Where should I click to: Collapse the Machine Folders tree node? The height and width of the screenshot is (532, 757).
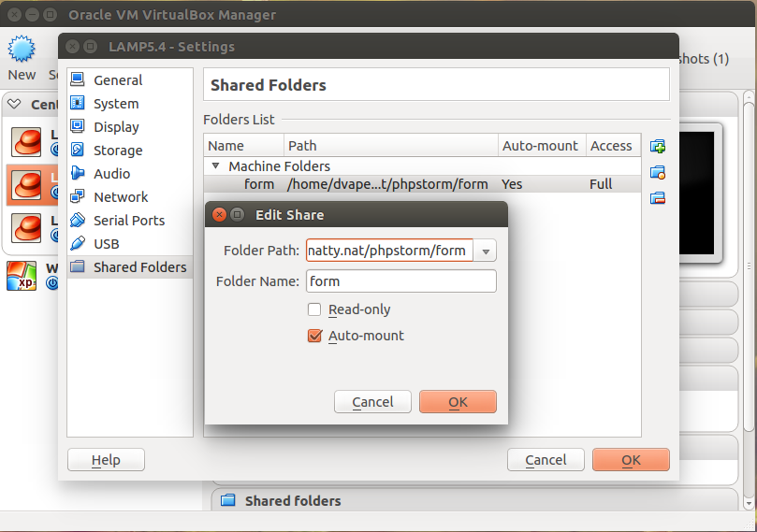[x=216, y=165]
